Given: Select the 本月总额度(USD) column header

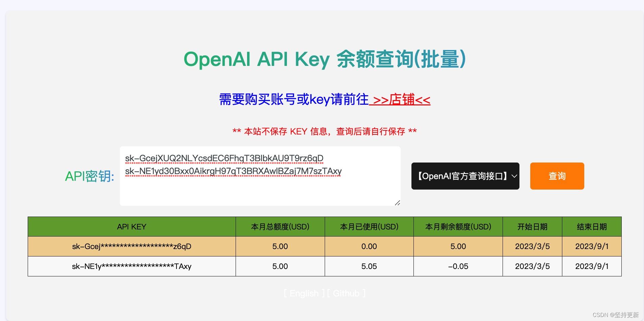Looking at the screenshot, I should (x=280, y=227).
